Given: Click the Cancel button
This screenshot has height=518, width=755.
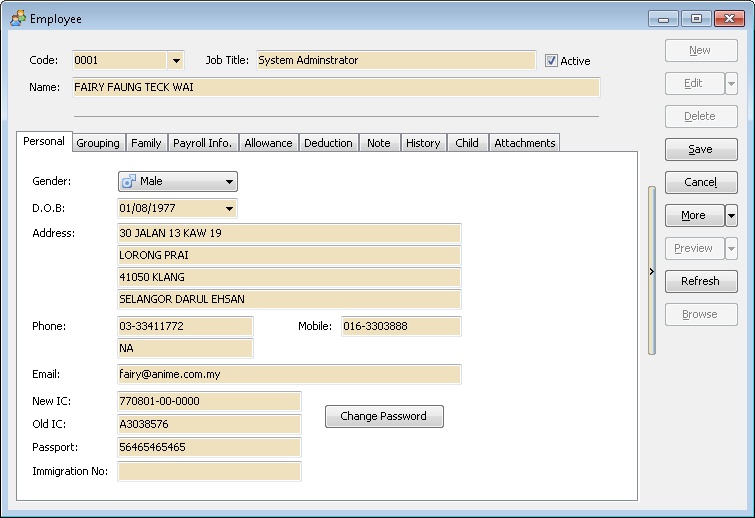Looking at the screenshot, I should point(701,182).
